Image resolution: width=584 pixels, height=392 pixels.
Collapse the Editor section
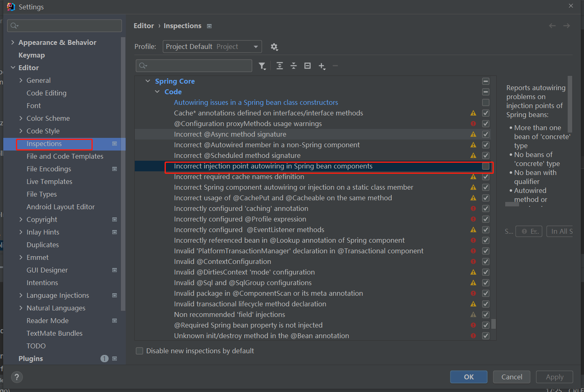point(13,68)
